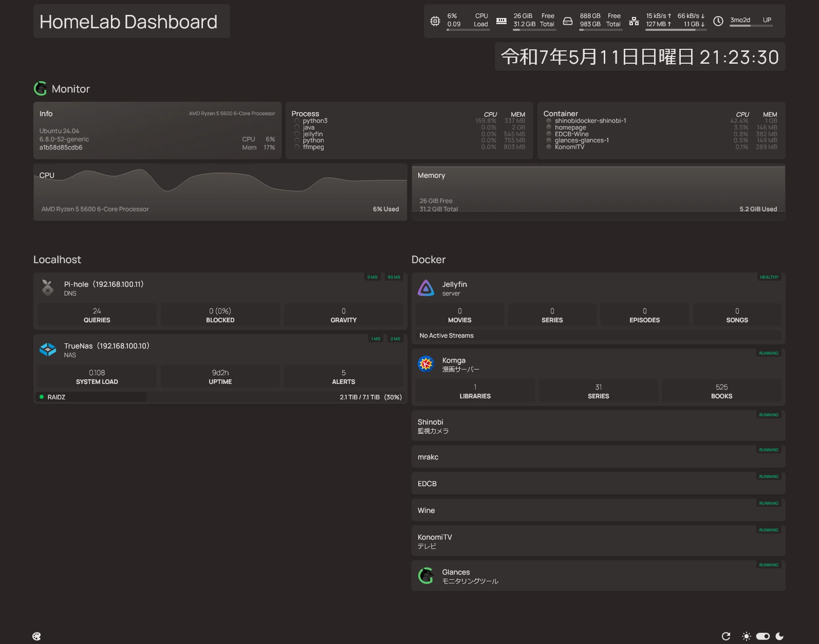Click the Komga RUNNING status badge
Image resolution: width=819 pixels, height=644 pixels.
click(769, 353)
